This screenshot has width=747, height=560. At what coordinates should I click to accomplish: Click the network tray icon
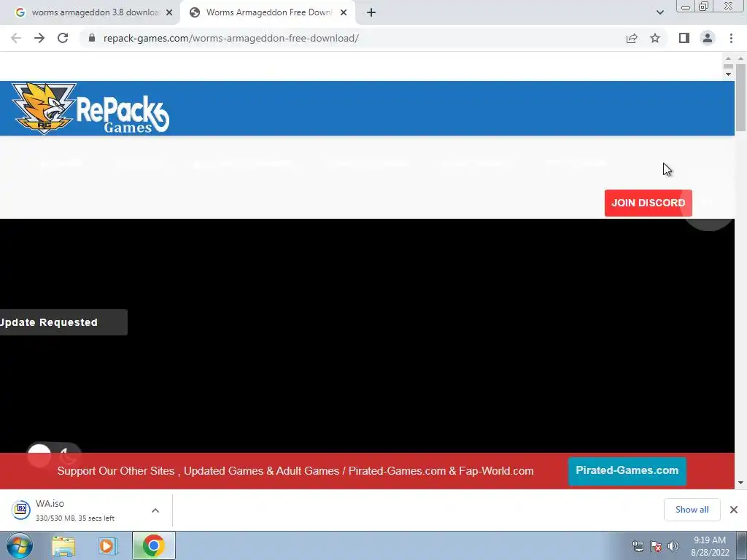coord(638,546)
